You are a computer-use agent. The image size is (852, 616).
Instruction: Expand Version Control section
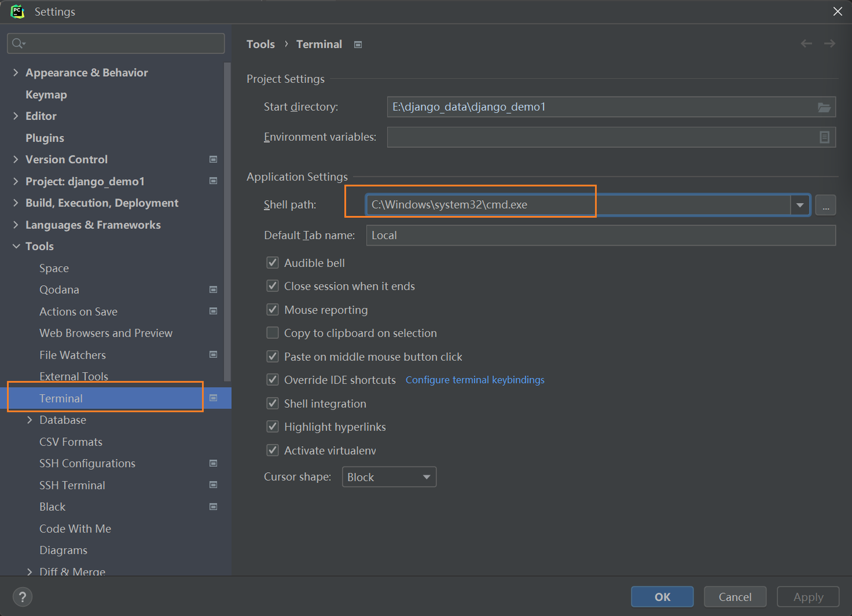tap(16, 159)
